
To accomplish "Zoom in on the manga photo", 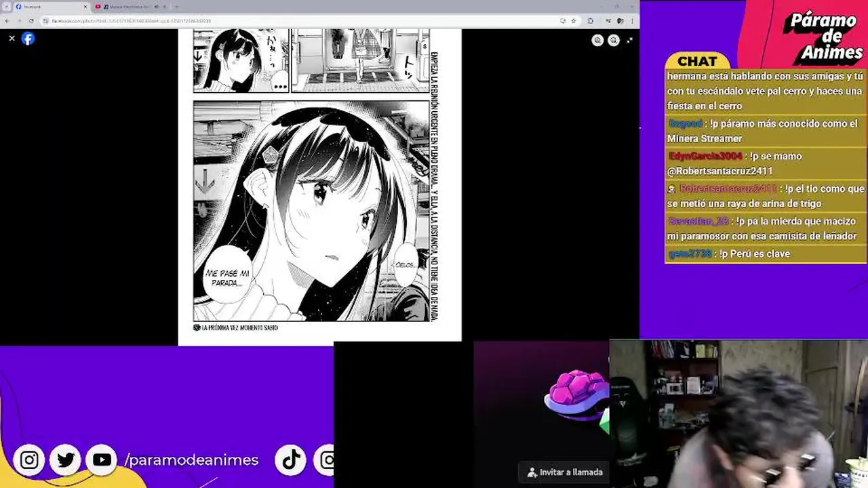I will click(x=597, y=40).
